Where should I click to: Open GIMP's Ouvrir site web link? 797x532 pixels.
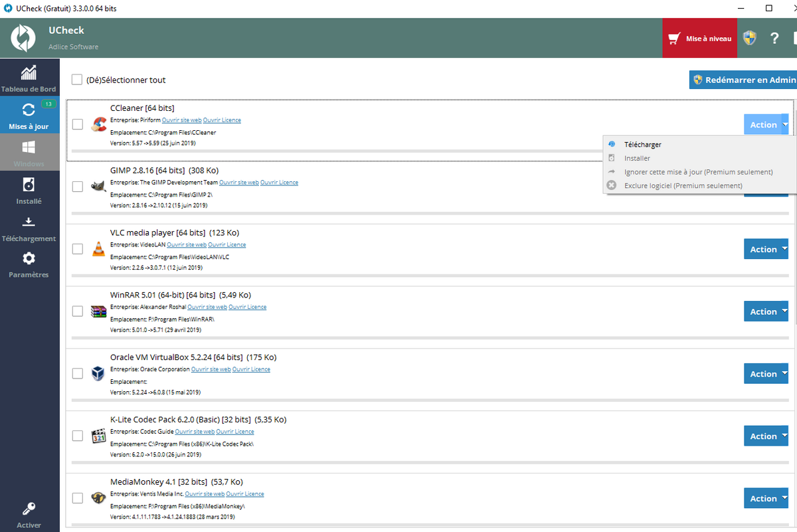239,183
